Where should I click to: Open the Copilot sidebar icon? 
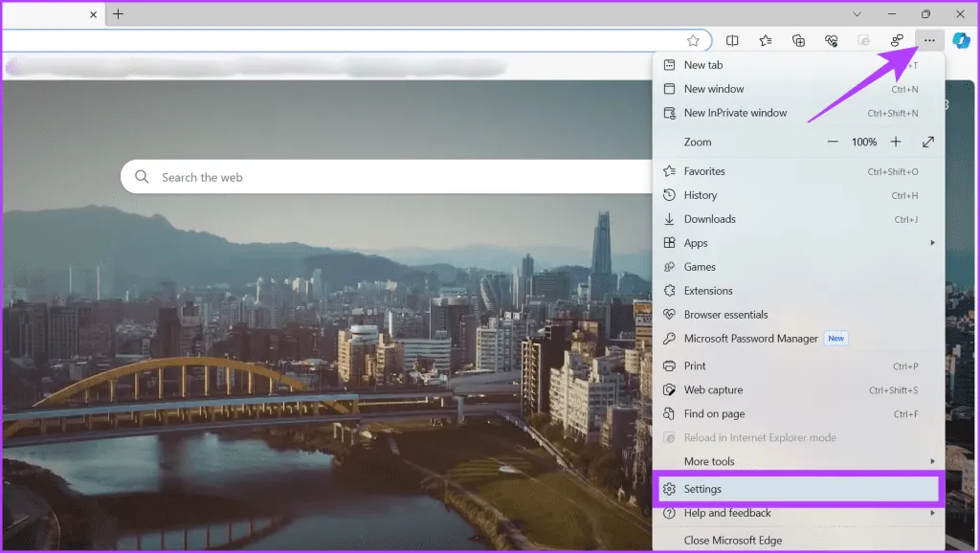[961, 40]
